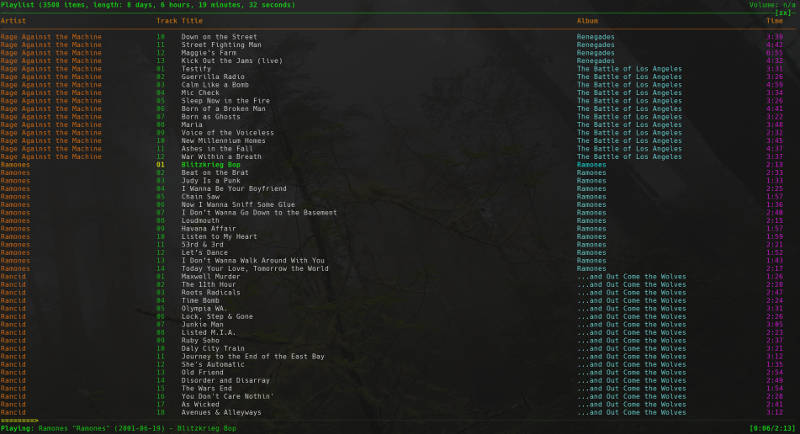This screenshot has width=800, height=434.
Task: Select the track 'Olympia WA.'
Action: pos(204,309)
